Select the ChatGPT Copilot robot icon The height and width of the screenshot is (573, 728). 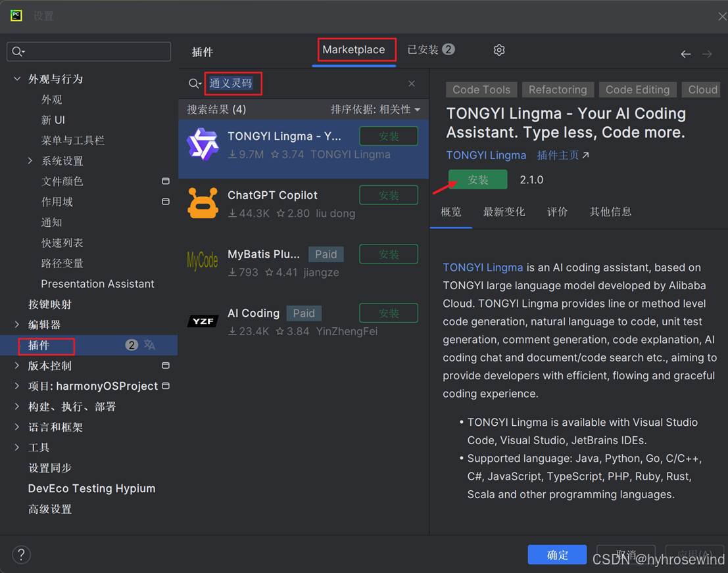[203, 203]
